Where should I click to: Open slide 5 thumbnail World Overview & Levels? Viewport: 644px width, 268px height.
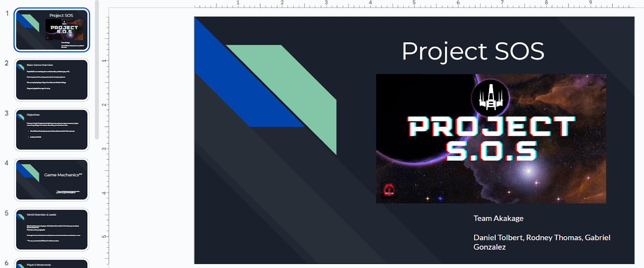(52, 229)
